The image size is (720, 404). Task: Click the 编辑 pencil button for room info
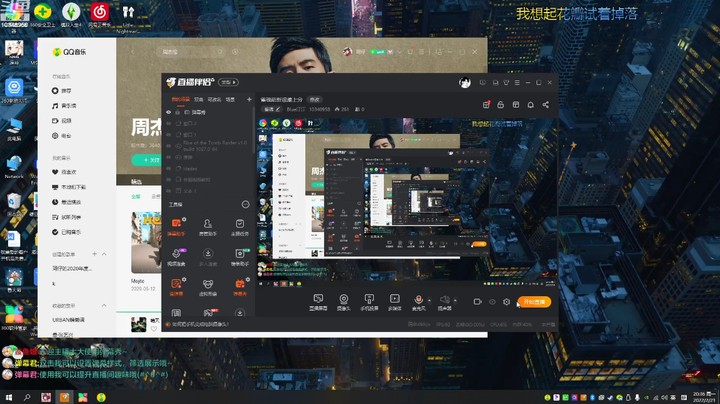click(x=271, y=109)
